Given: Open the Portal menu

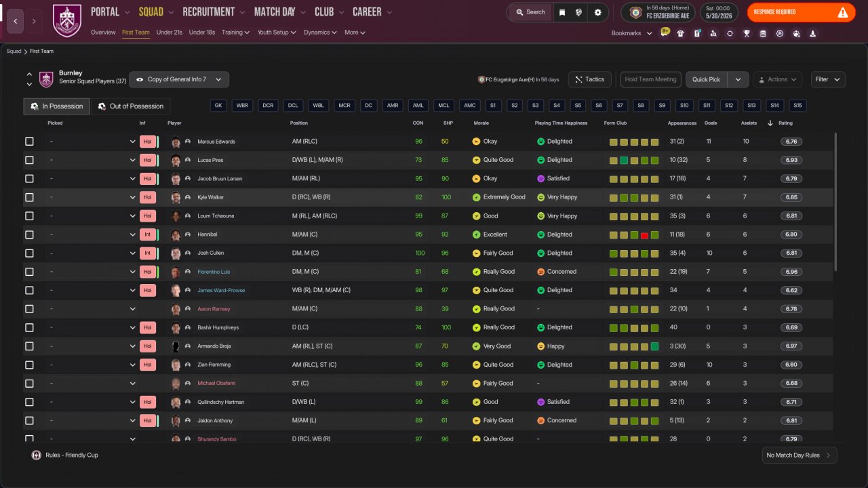Looking at the screenshot, I should (108, 12).
